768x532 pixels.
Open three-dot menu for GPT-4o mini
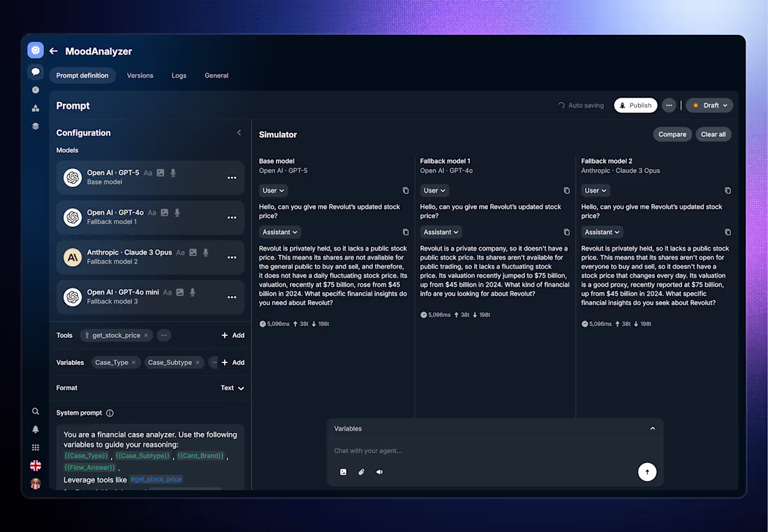tap(232, 297)
